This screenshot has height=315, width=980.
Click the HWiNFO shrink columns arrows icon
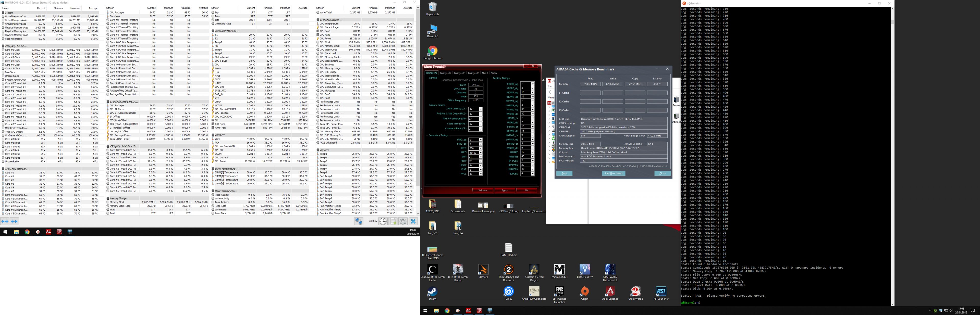[15, 221]
